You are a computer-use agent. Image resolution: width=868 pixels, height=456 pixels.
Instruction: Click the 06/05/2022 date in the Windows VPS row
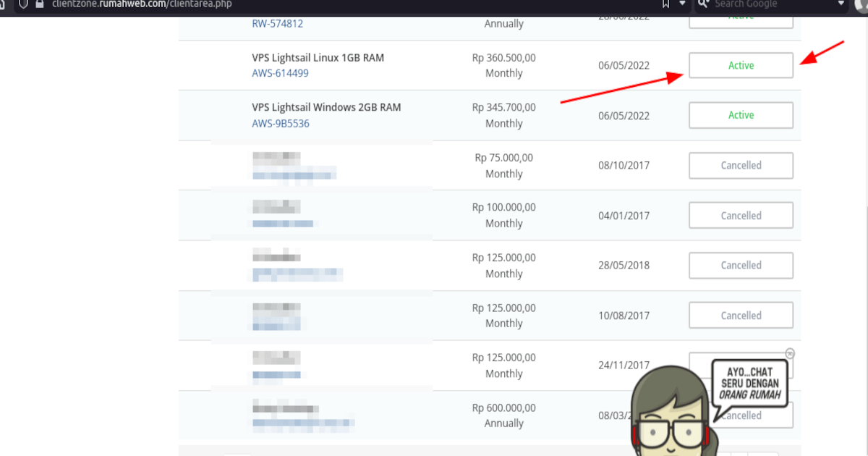tap(624, 115)
